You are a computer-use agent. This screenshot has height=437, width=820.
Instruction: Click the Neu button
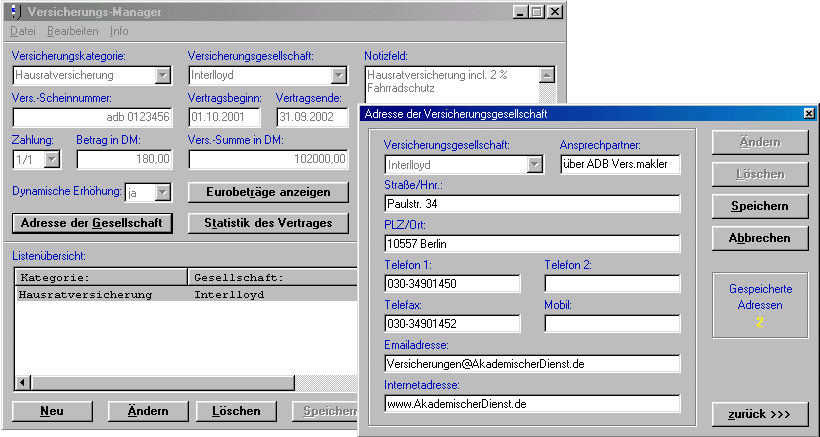52,411
